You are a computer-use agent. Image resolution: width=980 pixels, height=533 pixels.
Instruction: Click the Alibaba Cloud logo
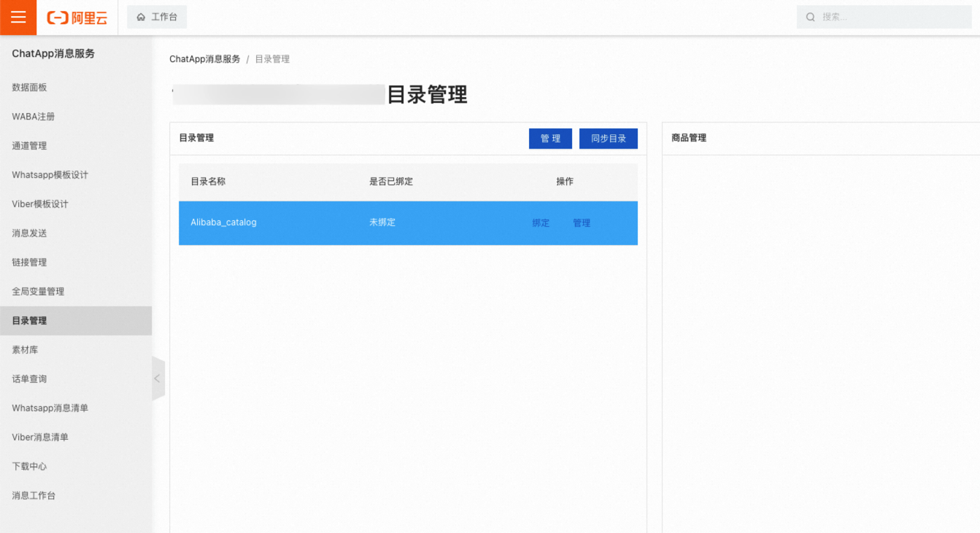click(x=77, y=17)
